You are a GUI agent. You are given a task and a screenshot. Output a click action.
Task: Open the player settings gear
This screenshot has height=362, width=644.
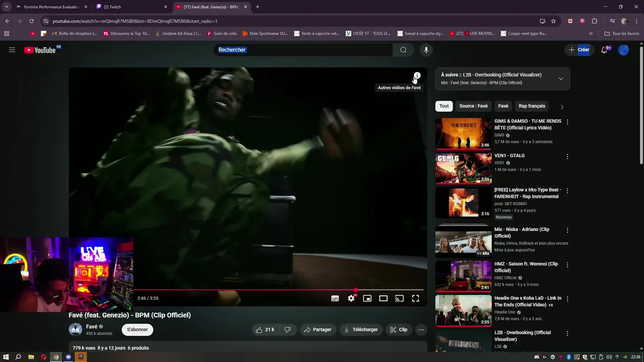point(351,298)
